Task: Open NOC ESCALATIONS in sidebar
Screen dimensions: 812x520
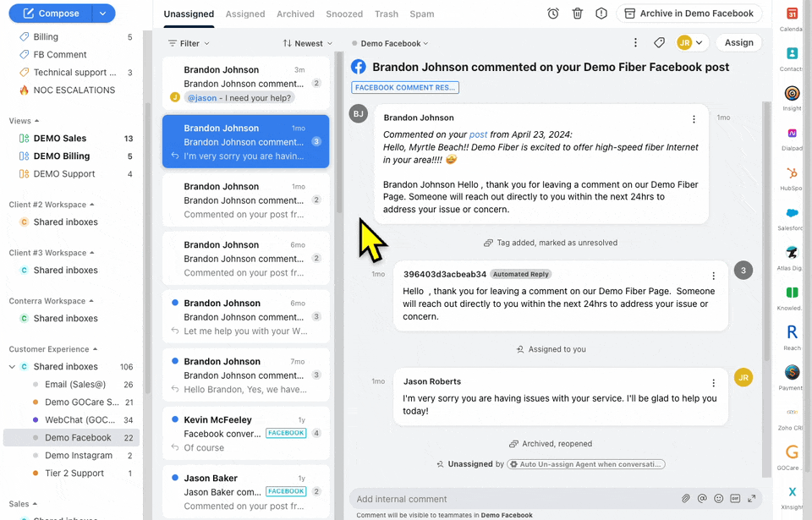Action: pyautogui.click(x=75, y=90)
